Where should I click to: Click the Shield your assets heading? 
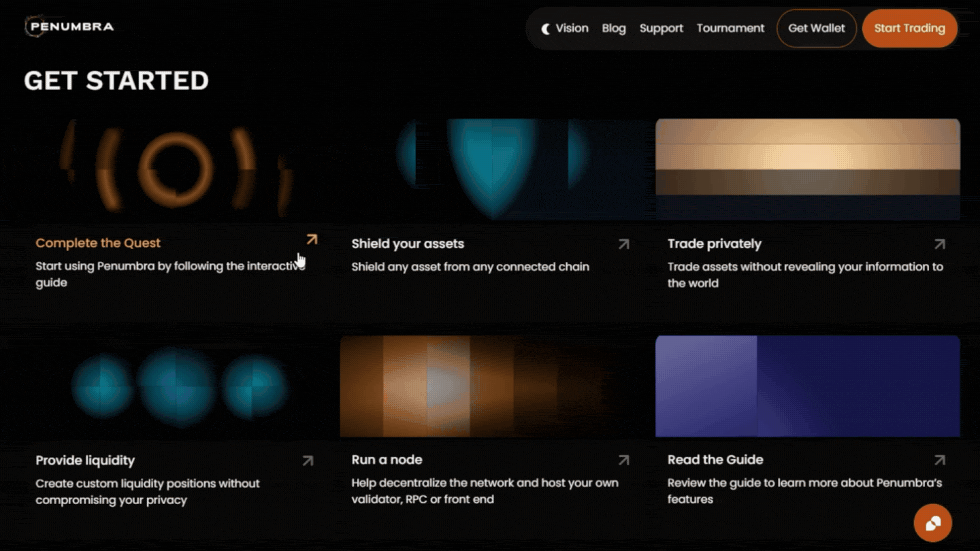coord(408,244)
